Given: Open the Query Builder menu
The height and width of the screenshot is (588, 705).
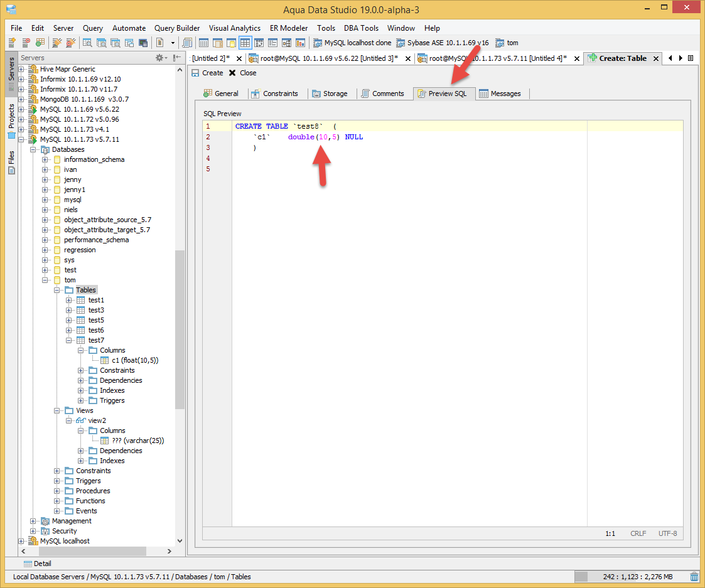Looking at the screenshot, I should (x=177, y=28).
